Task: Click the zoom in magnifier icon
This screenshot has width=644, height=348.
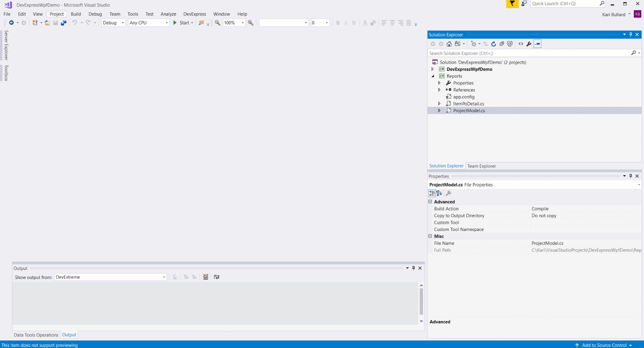Action: coord(251,23)
